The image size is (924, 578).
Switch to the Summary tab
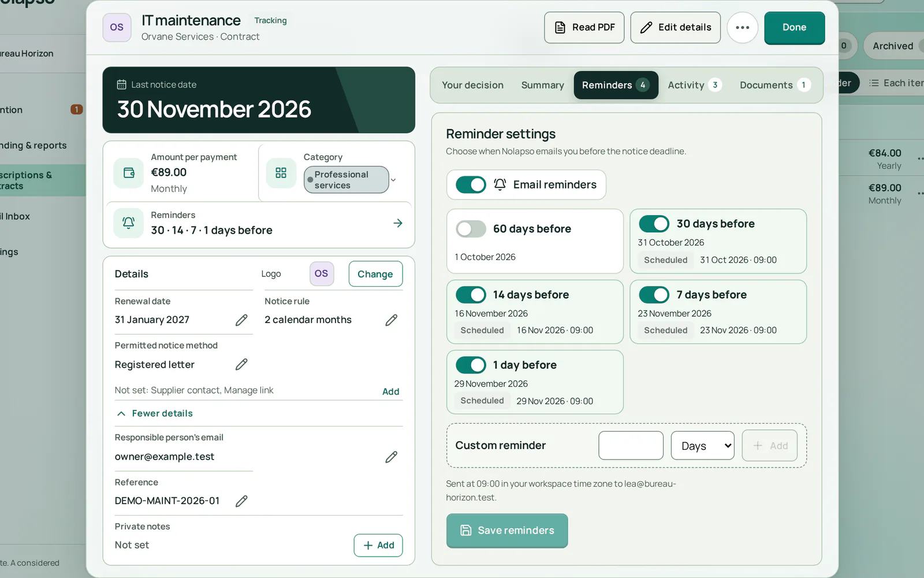coord(542,85)
